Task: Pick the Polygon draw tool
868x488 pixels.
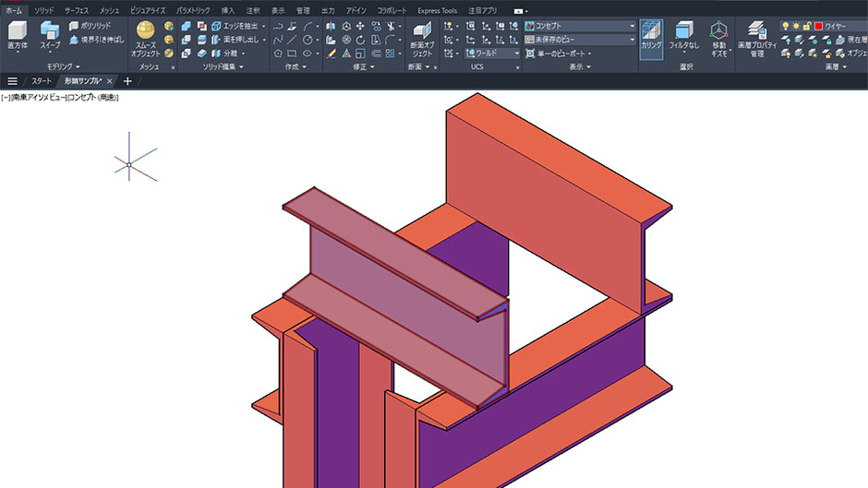Action: click(x=278, y=54)
